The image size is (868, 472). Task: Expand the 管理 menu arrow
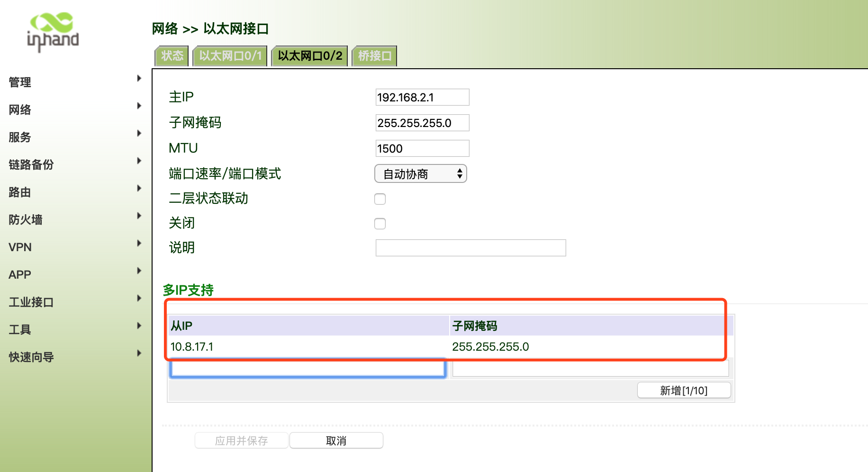coord(139,78)
